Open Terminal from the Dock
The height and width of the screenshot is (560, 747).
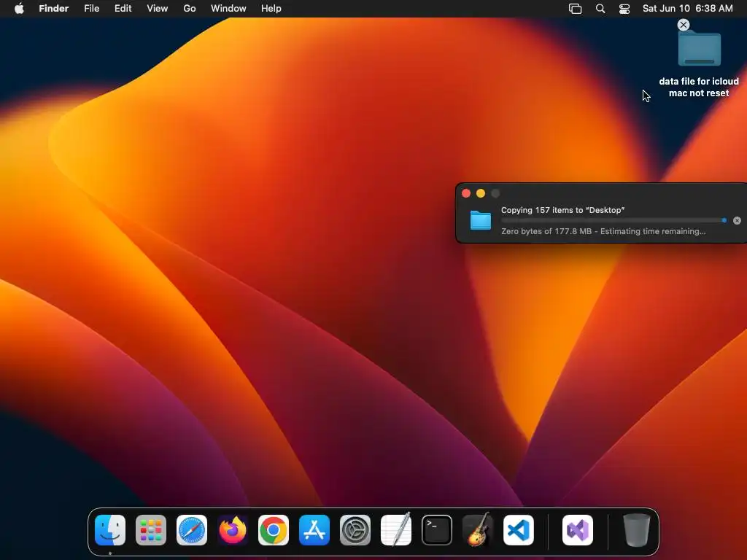click(437, 530)
